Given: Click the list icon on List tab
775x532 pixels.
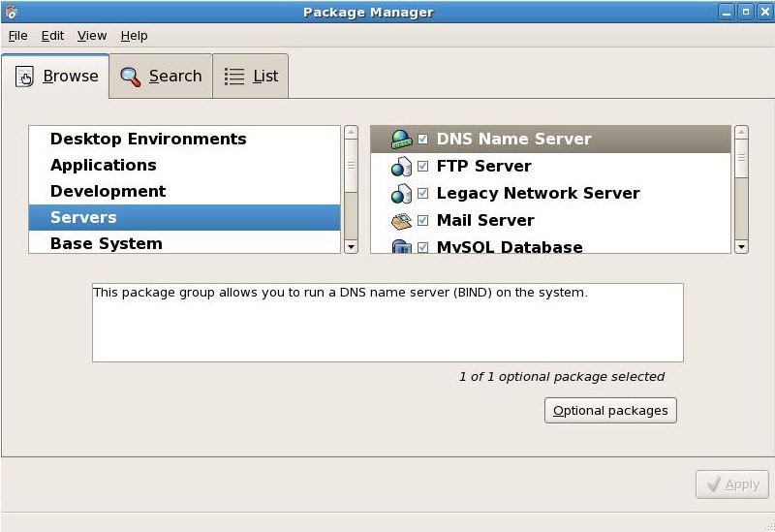Looking at the screenshot, I should click(234, 77).
